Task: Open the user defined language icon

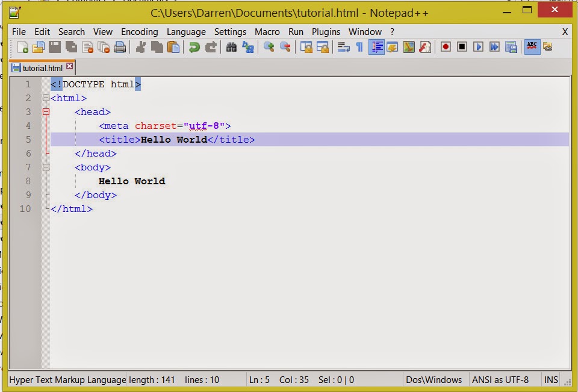Action: coord(392,47)
